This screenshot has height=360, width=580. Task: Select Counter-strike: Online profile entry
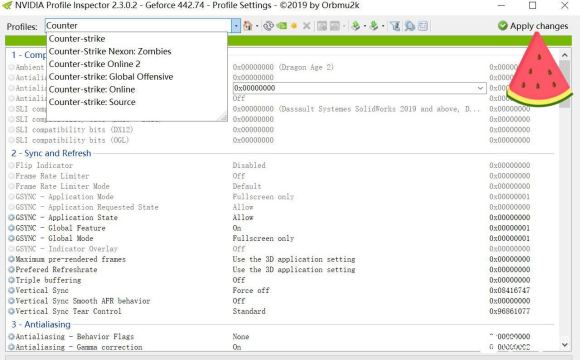(137, 89)
